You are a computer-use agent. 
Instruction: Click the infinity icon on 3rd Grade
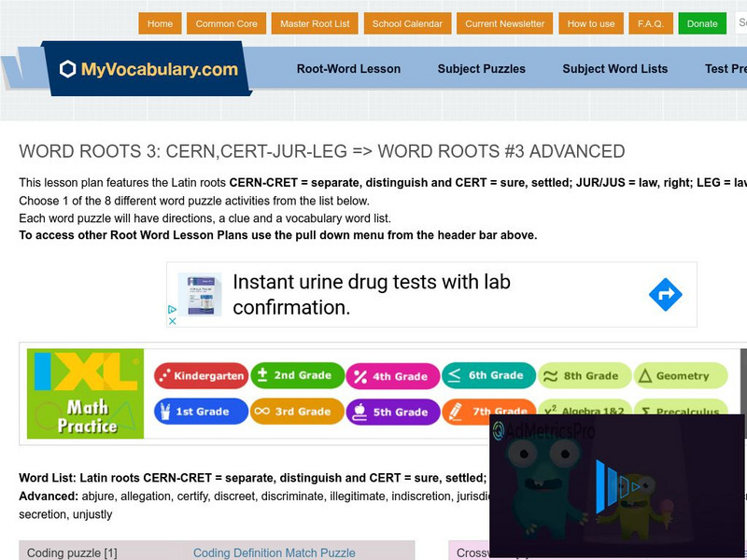(264, 412)
